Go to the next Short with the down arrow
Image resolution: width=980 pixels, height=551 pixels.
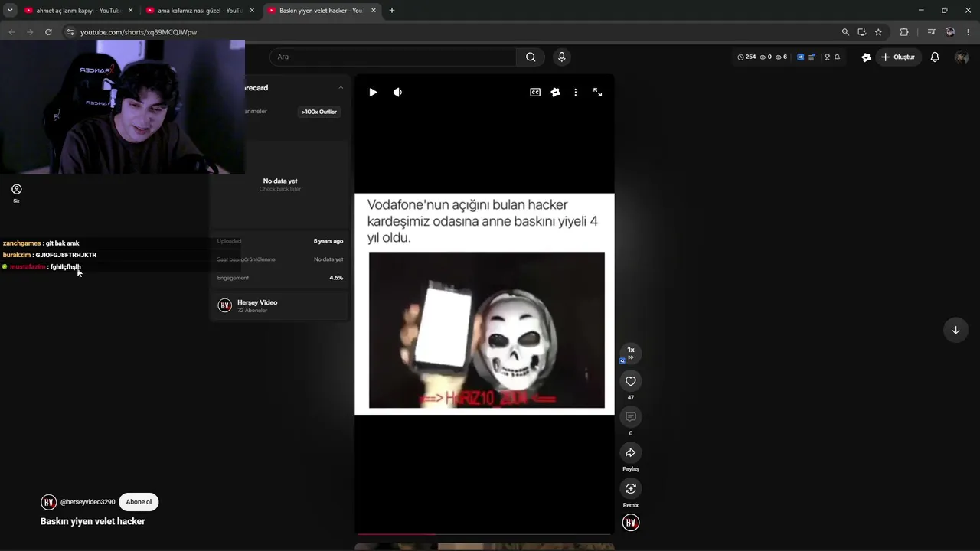tap(955, 331)
